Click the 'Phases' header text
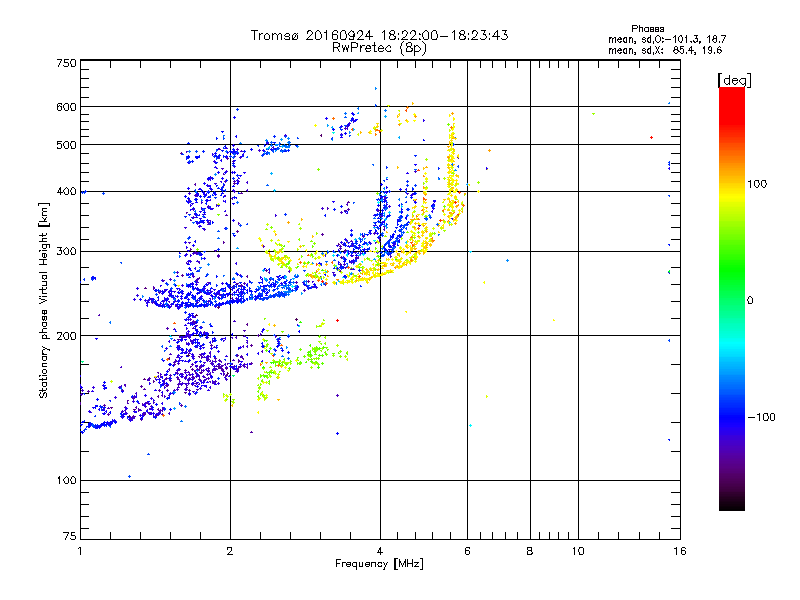The image size is (800, 600). tap(647, 29)
